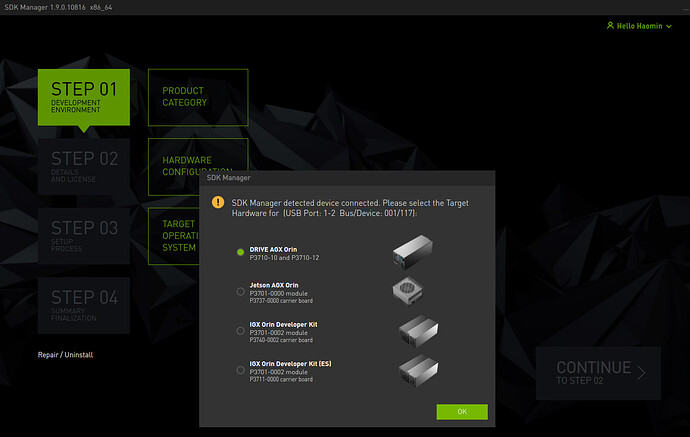Choose IGX Orin Developer Kit (ES) radio option
Image resolution: width=690 pixels, height=437 pixels.
coord(240,370)
